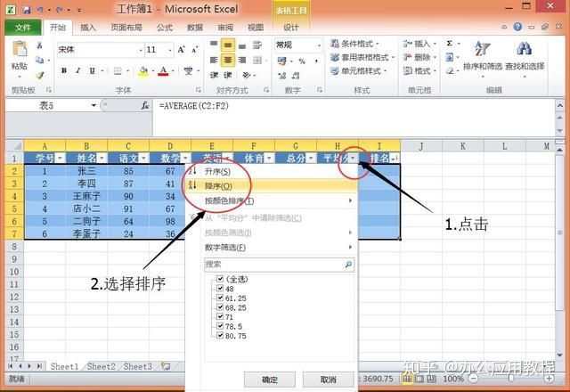This screenshot has width=570, height=392.
Task: Click the Paste clipboard icon
Action: coord(20,49)
